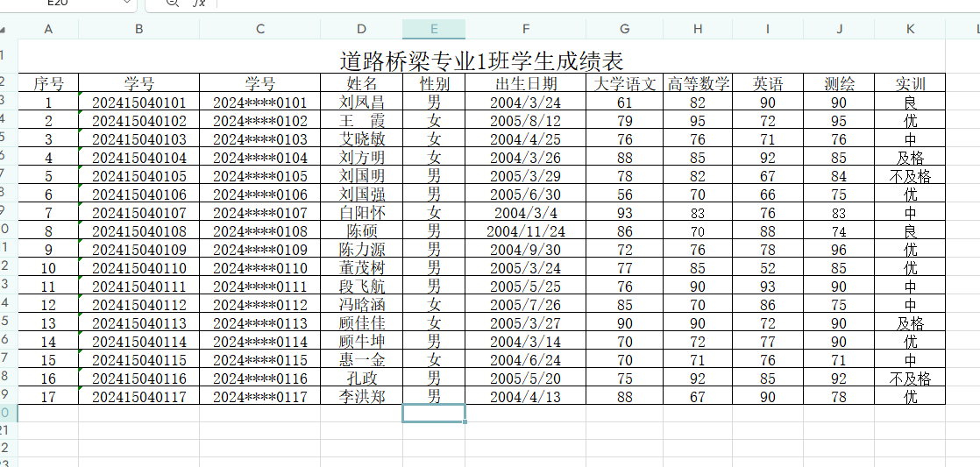Open the Name Box dropdown arrow

tap(127, 3)
